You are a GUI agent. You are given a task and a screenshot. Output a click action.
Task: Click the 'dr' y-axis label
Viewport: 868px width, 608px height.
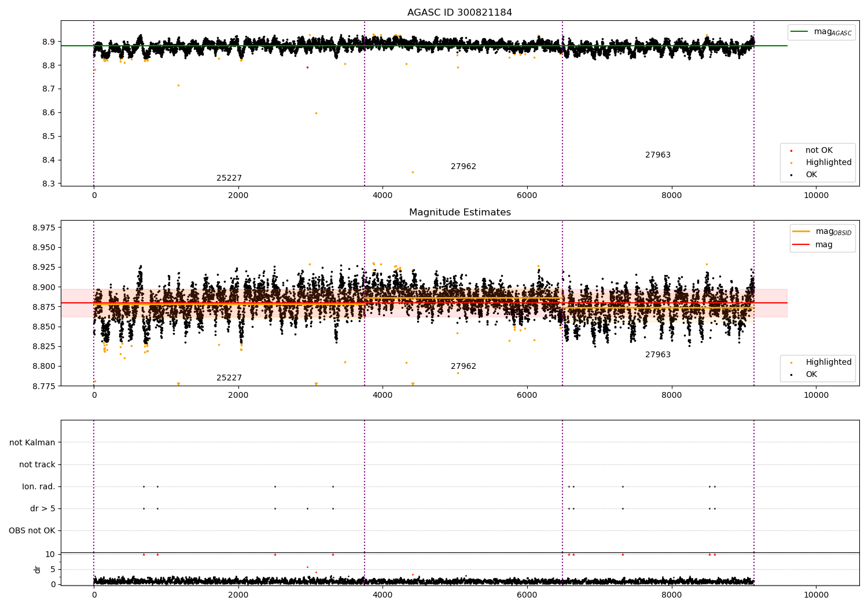[38, 569]
